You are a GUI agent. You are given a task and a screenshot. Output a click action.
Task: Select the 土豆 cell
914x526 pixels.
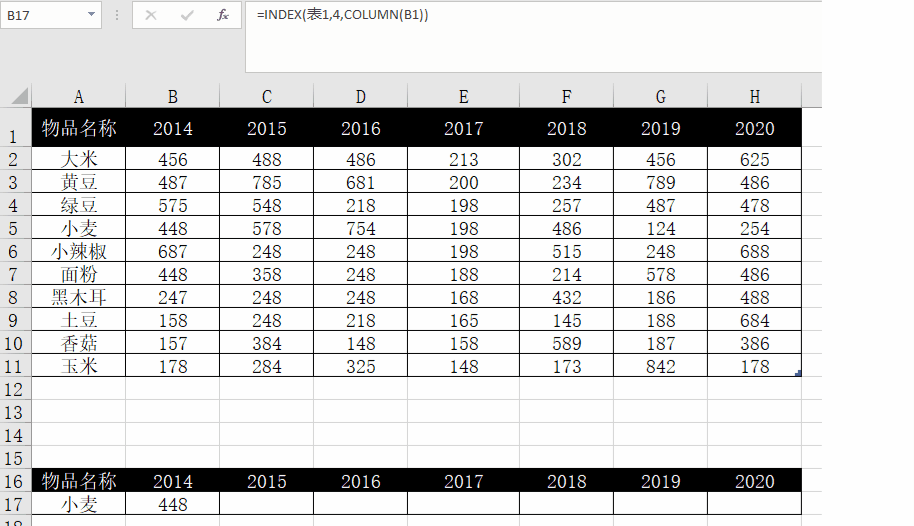pyautogui.click(x=79, y=320)
